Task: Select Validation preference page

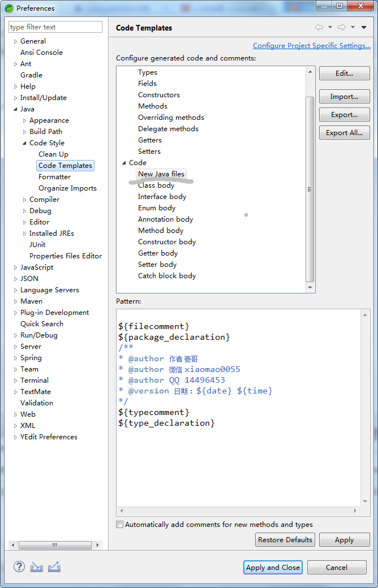Action: click(37, 403)
